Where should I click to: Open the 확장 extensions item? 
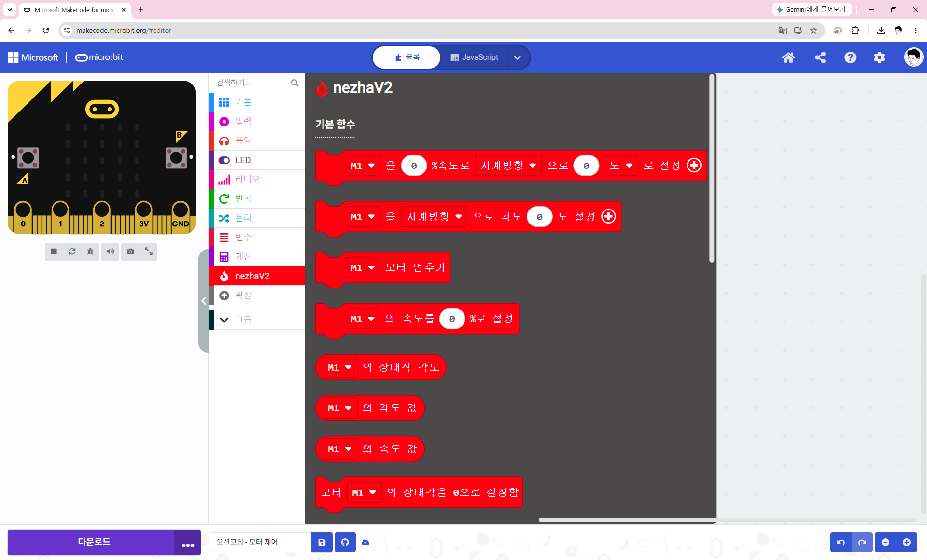point(257,295)
